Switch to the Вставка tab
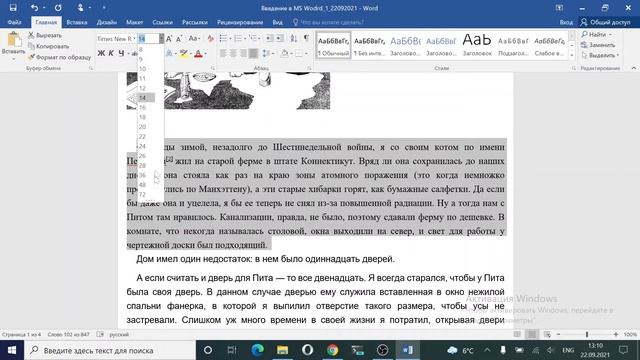Image resolution: width=640 pixels, height=360 pixels. [77, 22]
